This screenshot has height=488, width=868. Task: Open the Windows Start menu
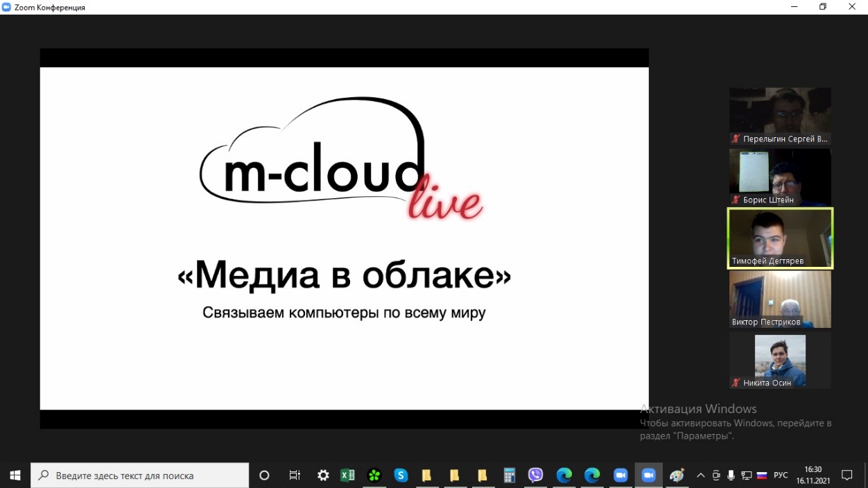pos(15,476)
